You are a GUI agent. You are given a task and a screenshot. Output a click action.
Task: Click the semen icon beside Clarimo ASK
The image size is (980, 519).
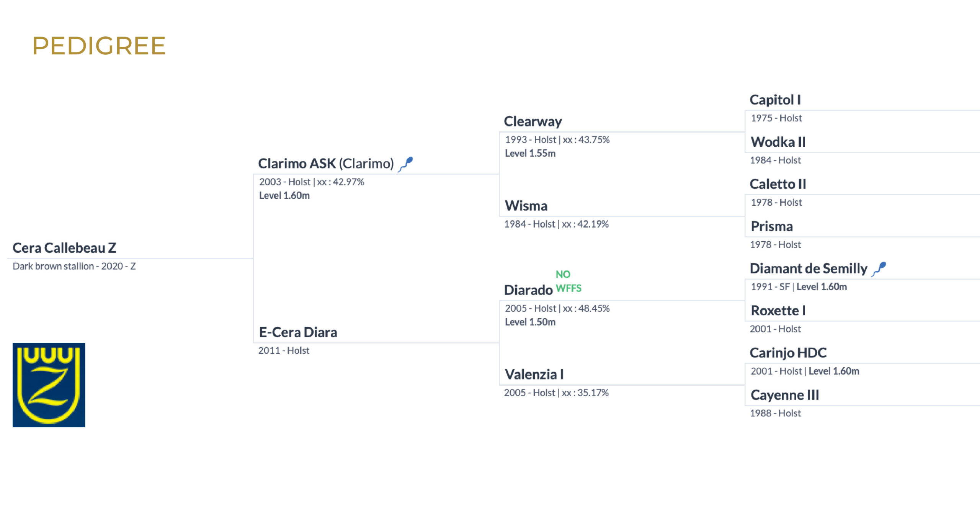click(x=406, y=164)
